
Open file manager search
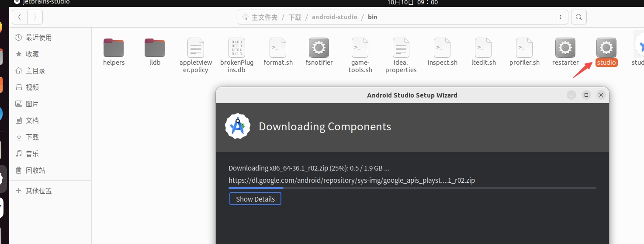579,17
